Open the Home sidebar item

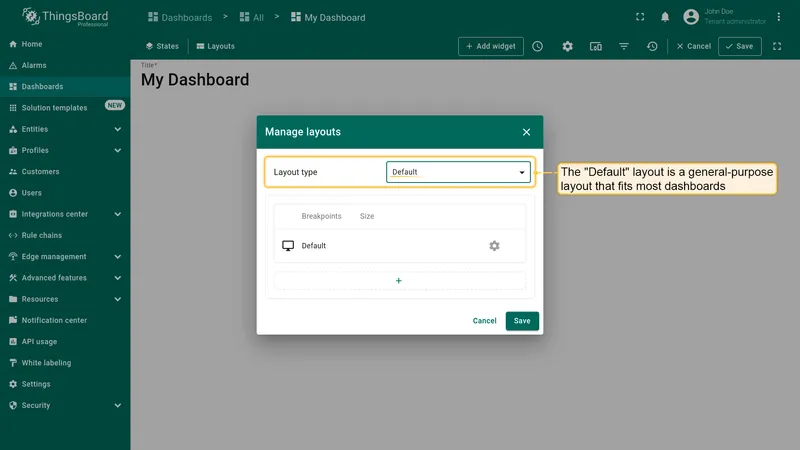(x=65, y=44)
